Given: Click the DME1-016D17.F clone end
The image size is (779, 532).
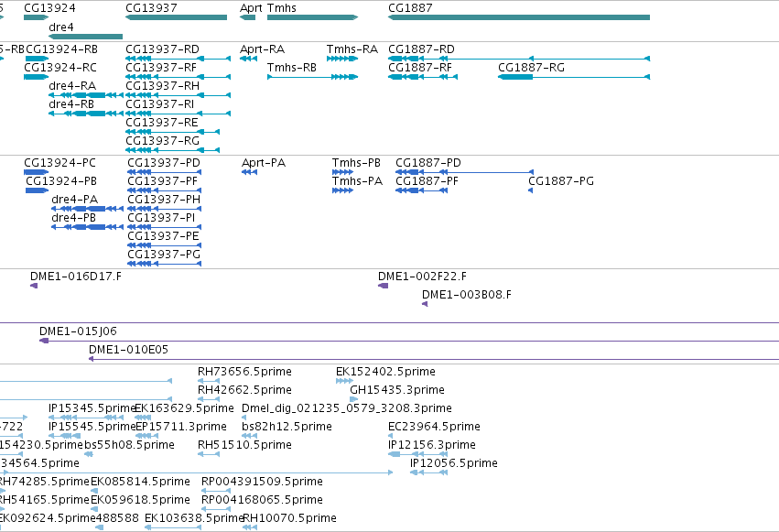Looking at the screenshot, I should [34, 286].
